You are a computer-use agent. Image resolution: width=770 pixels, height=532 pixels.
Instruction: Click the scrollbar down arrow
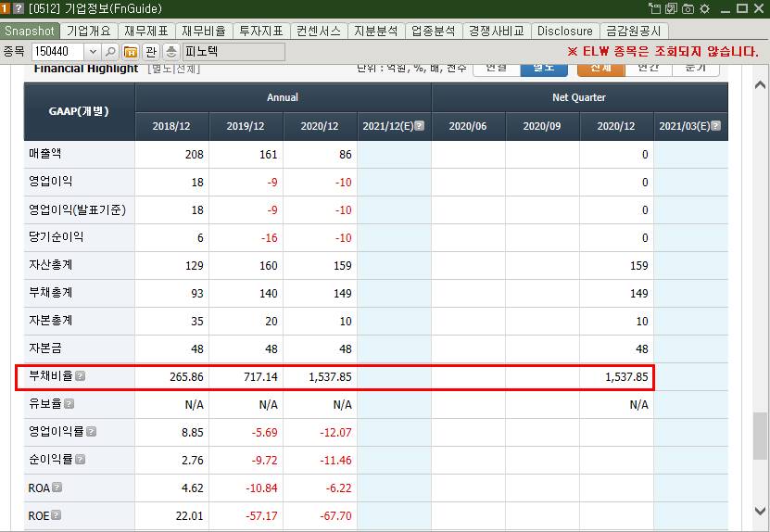click(x=760, y=511)
